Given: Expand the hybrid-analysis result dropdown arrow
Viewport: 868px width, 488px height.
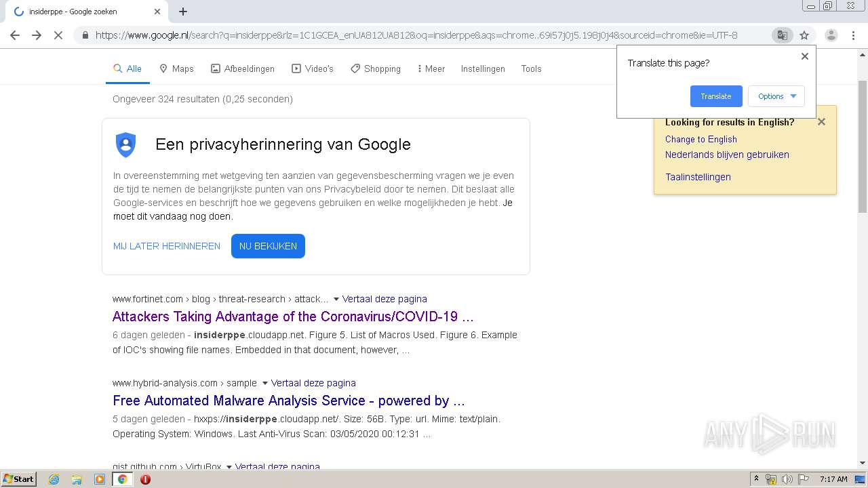Looking at the screenshot, I should (264, 383).
